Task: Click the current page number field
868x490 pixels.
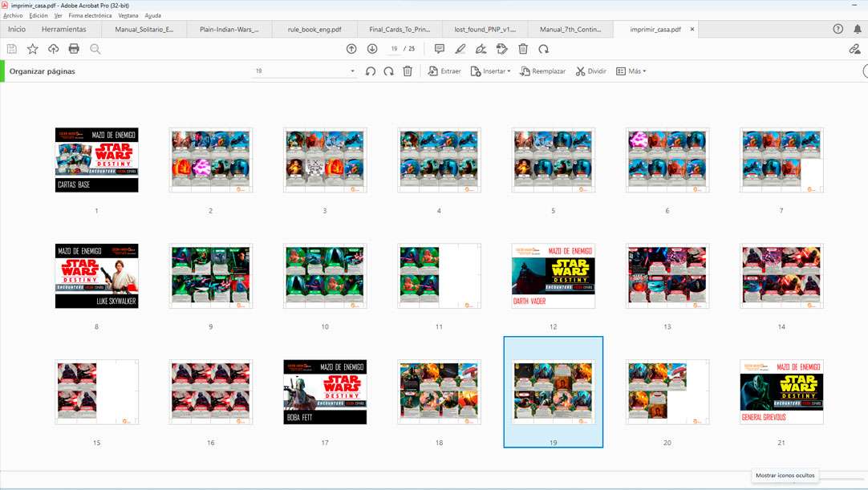Action: point(394,49)
